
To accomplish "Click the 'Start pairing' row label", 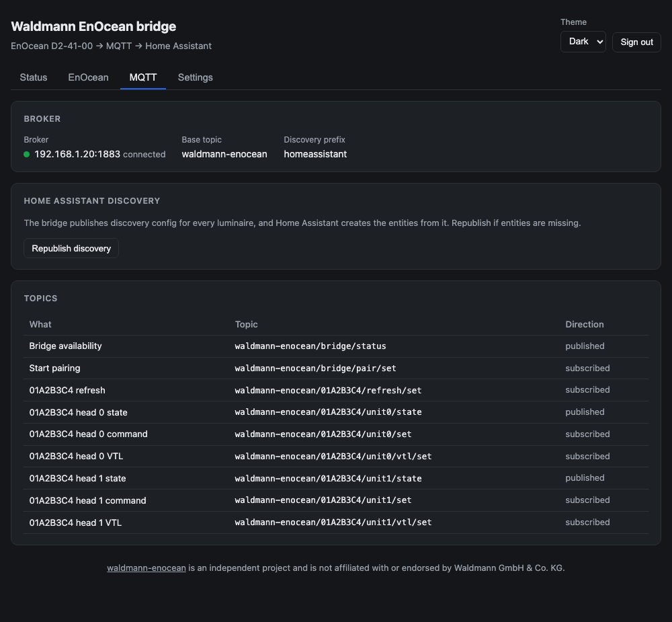I will [x=54, y=368].
